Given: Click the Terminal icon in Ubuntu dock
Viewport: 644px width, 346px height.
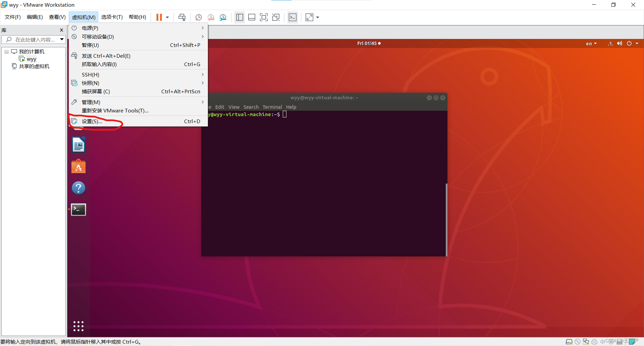Looking at the screenshot, I should pyautogui.click(x=78, y=209).
